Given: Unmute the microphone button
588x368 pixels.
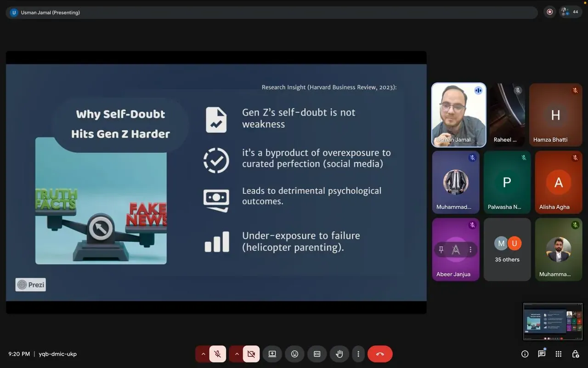Looking at the screenshot, I should [218, 354].
